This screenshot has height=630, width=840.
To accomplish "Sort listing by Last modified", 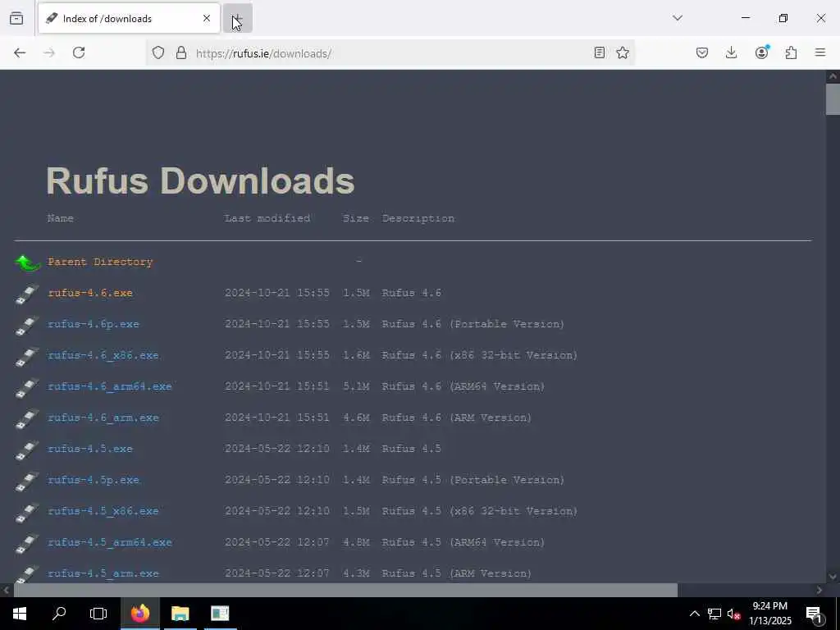I will [x=267, y=218].
